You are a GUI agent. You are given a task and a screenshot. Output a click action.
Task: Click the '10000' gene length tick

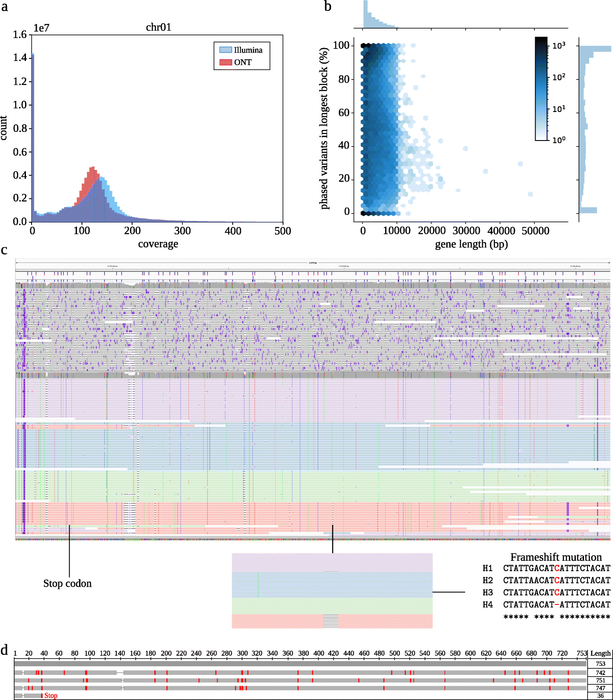click(x=397, y=231)
